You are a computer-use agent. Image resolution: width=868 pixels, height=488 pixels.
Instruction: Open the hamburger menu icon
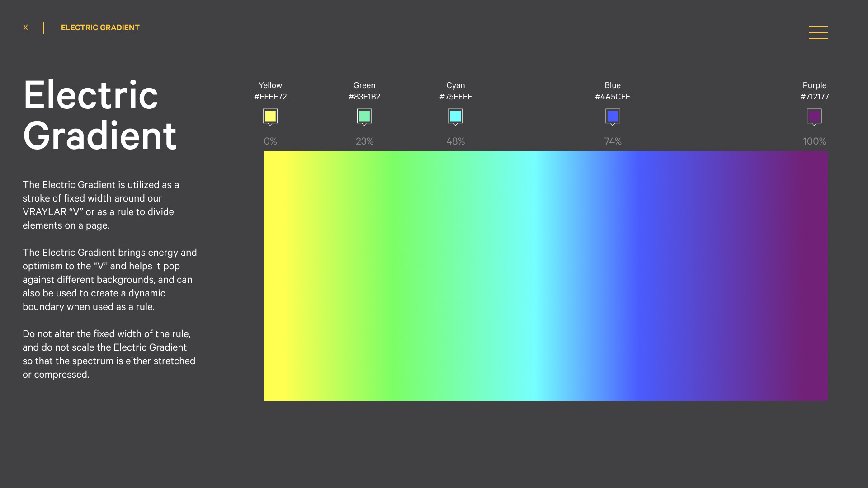coord(818,32)
